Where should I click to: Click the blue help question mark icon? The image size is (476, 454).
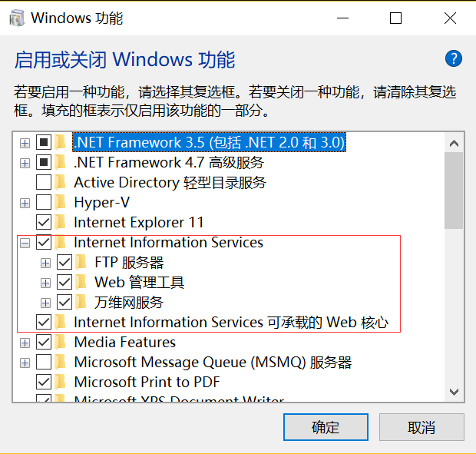(454, 58)
